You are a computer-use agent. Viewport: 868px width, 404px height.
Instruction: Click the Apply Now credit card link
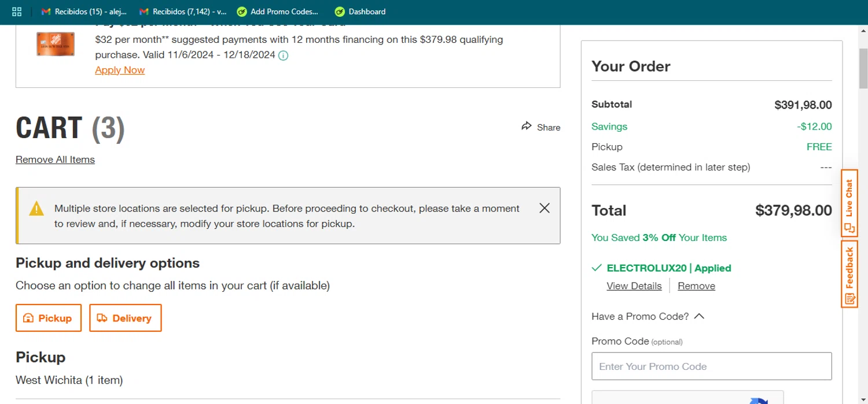click(x=120, y=70)
